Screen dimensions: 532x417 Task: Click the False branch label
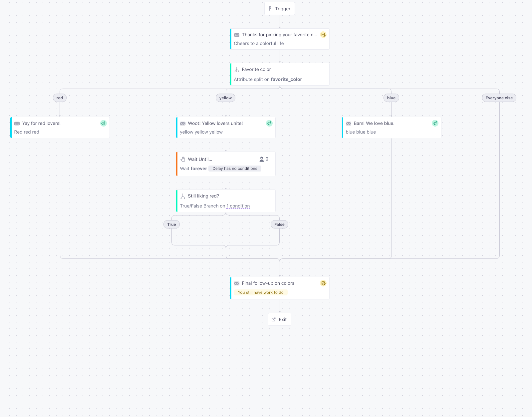click(x=279, y=224)
